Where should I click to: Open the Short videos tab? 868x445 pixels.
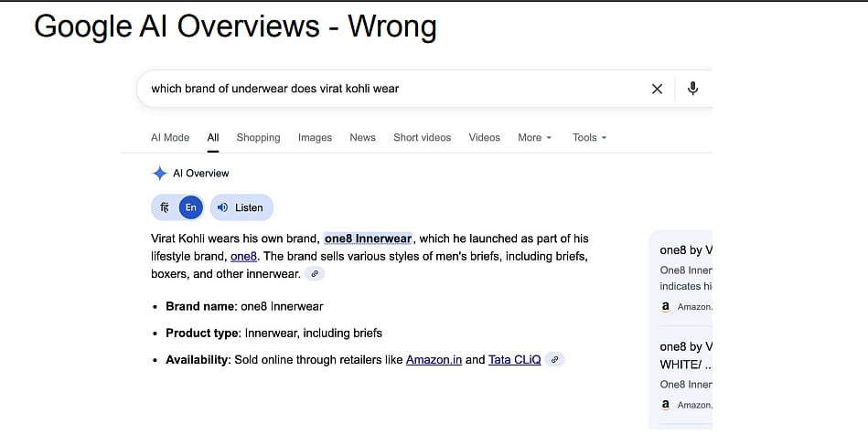click(x=422, y=138)
